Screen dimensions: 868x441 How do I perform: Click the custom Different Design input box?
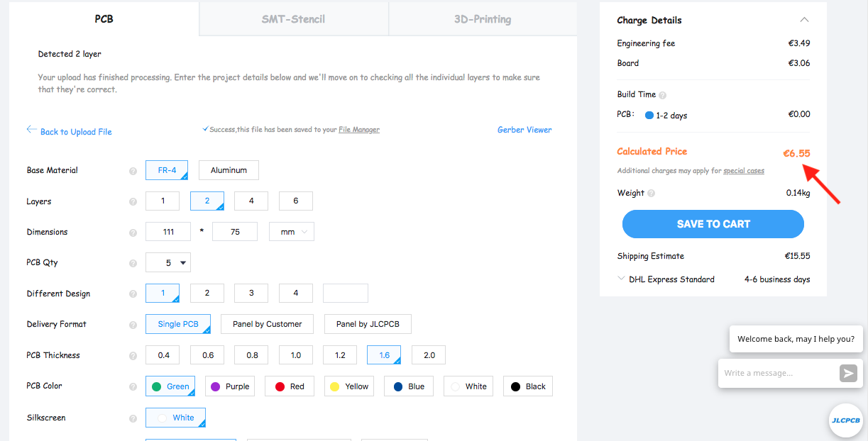point(346,294)
